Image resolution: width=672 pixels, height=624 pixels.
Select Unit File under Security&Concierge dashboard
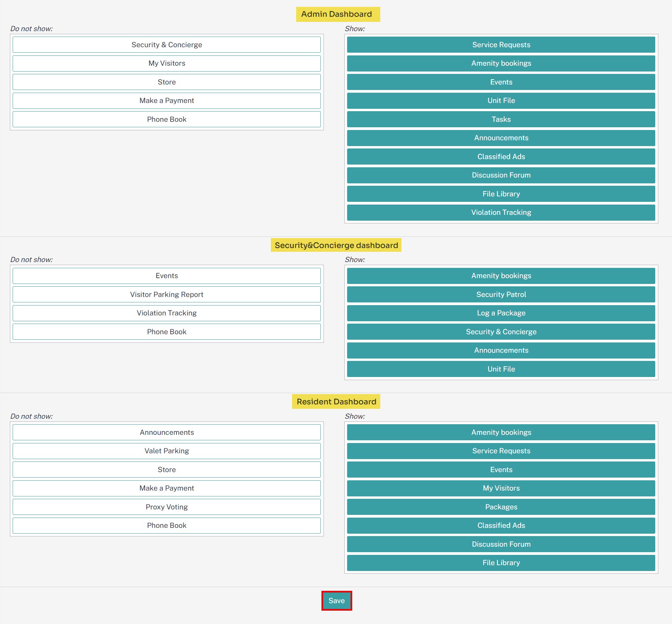pos(501,369)
